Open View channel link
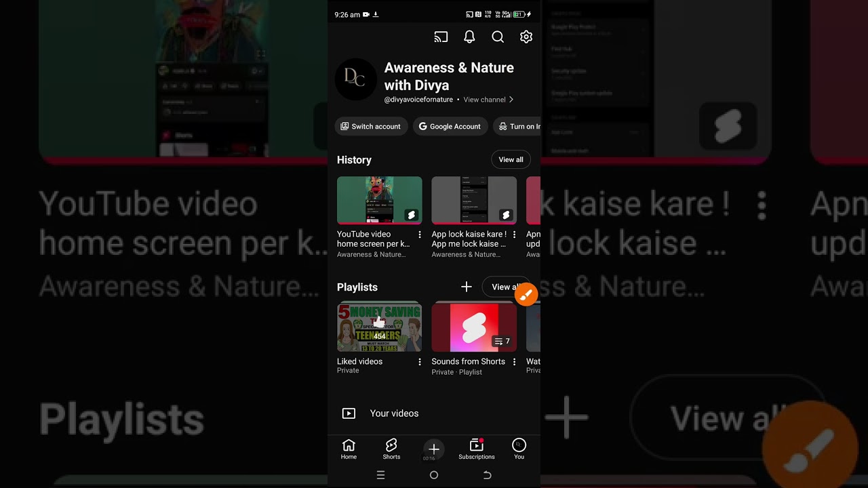The image size is (868, 488). [x=488, y=100]
